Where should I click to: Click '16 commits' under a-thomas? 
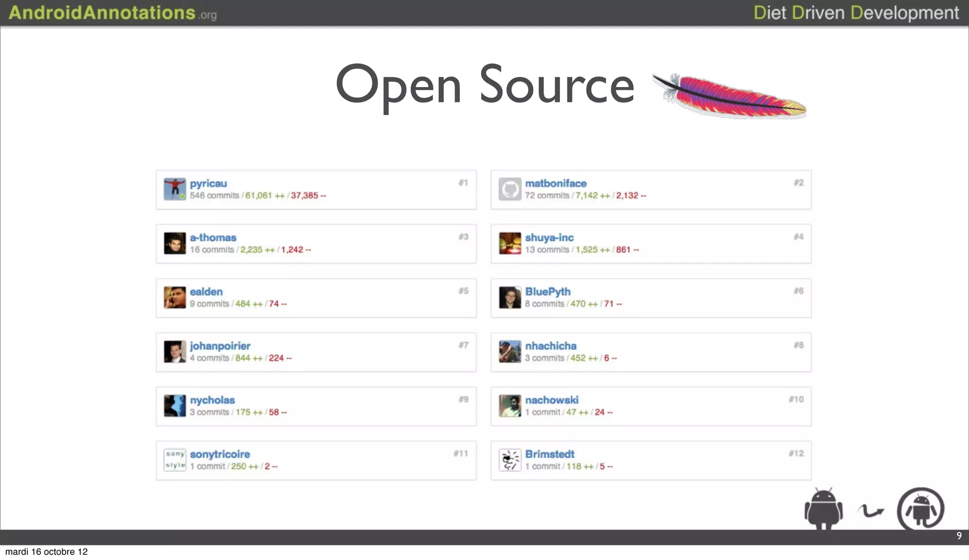212,250
